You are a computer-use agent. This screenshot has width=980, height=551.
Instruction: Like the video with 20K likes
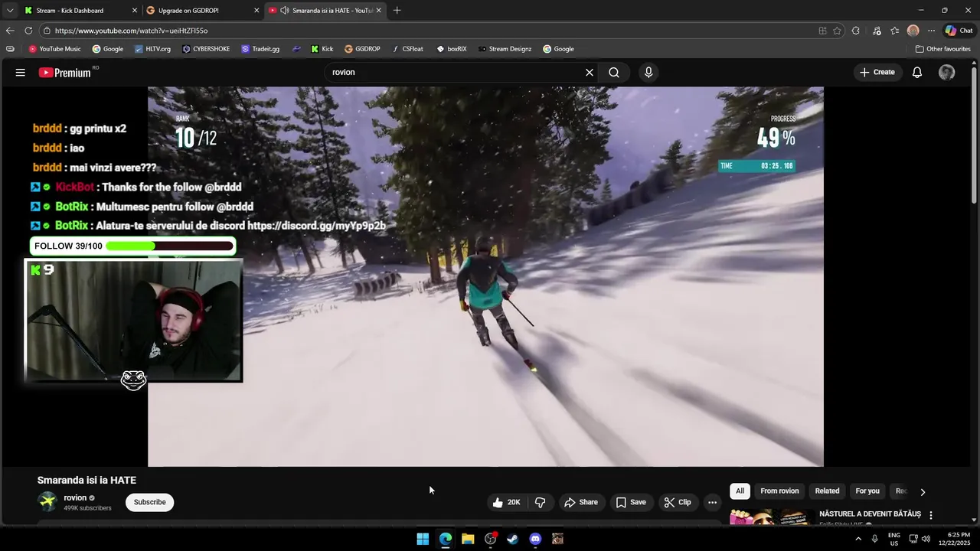[507, 503]
